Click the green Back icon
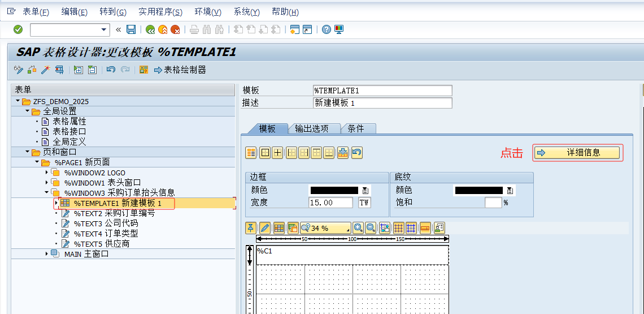 tap(151, 29)
